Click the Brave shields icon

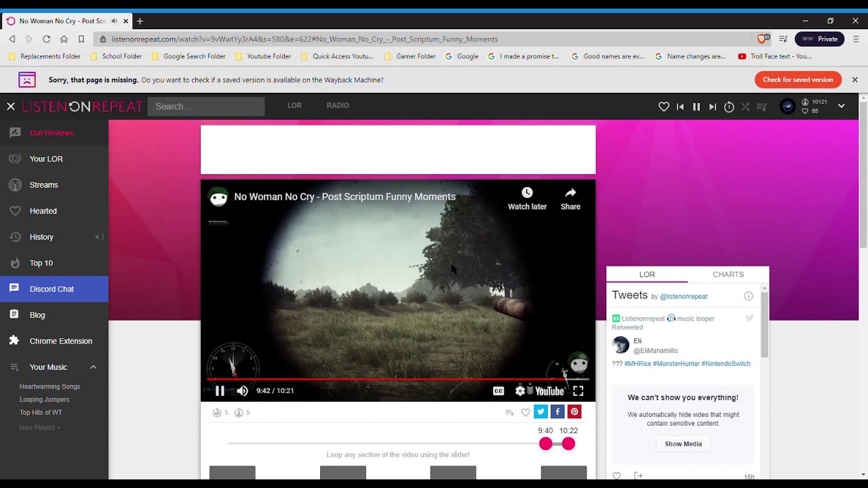(764, 39)
